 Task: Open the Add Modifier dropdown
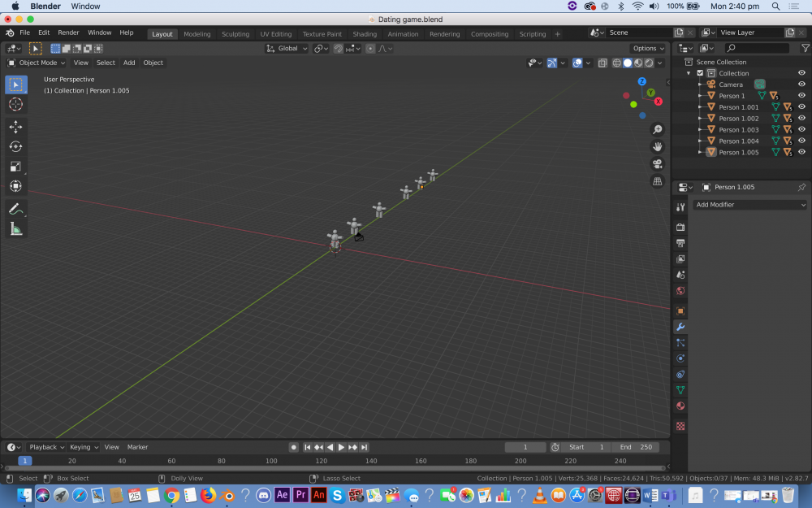point(749,205)
